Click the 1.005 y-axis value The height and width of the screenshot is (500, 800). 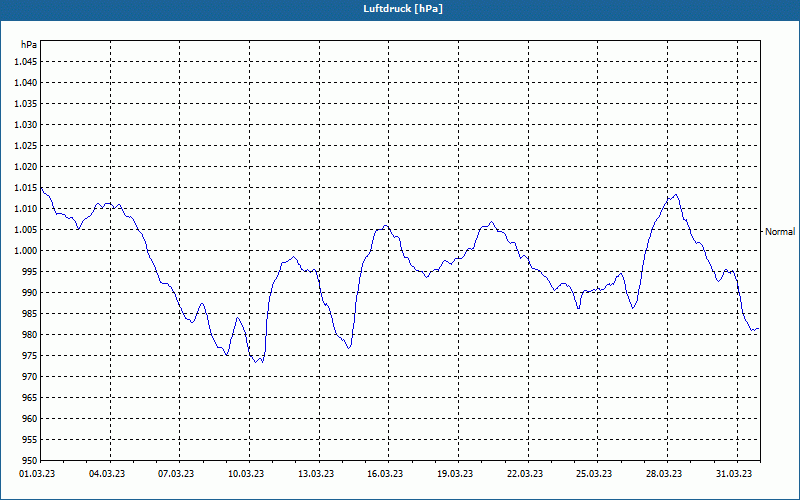click(x=26, y=230)
